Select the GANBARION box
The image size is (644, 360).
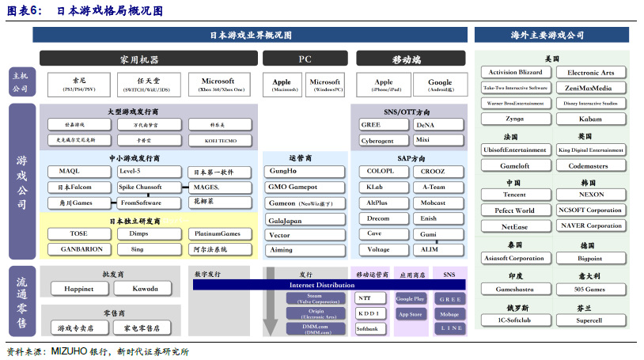pyautogui.click(x=79, y=249)
